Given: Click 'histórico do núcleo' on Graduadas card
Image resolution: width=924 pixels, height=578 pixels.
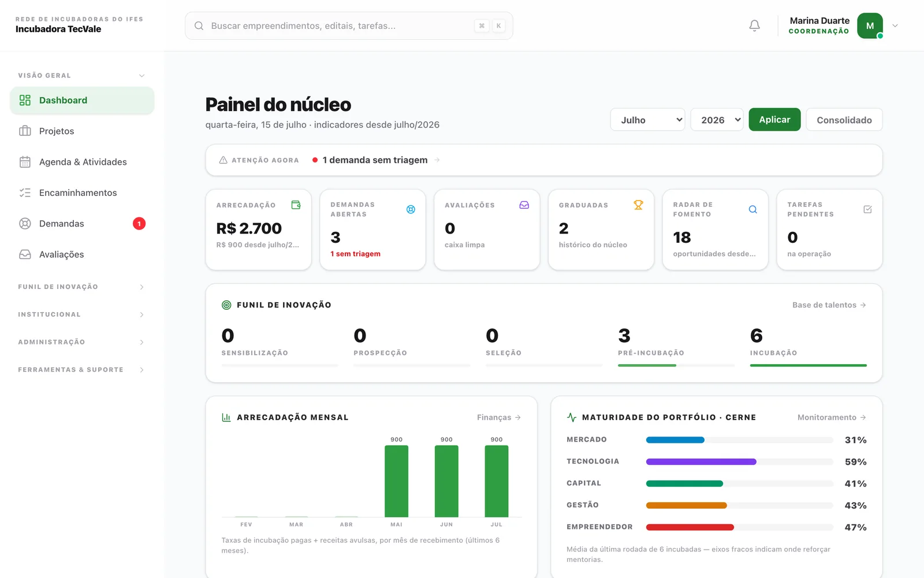Looking at the screenshot, I should point(593,245).
